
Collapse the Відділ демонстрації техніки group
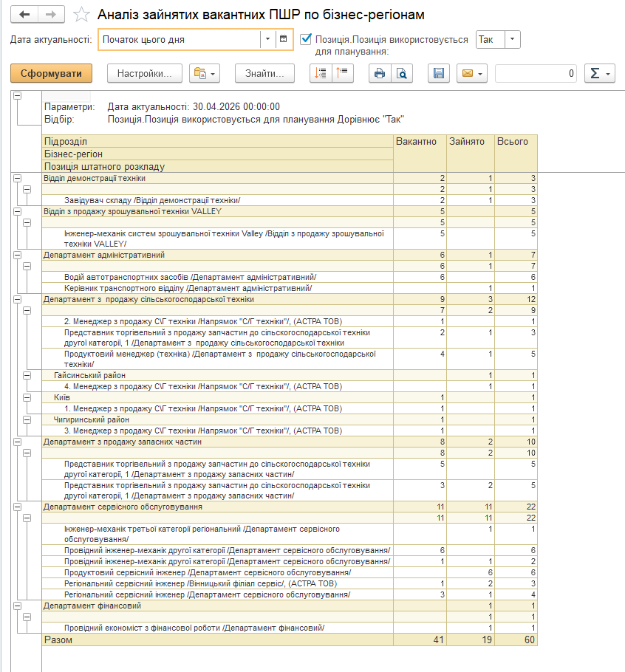pos(17,178)
